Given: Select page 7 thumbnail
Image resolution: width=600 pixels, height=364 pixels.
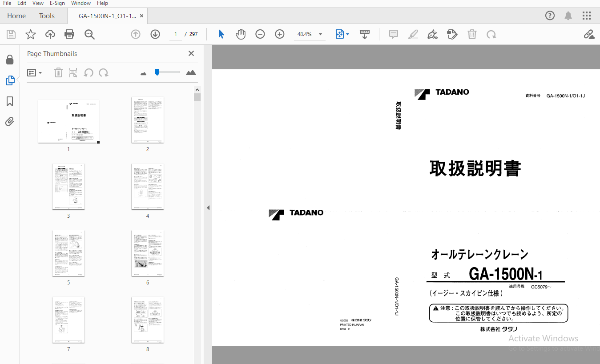Looking at the screenshot, I should (x=68, y=320).
